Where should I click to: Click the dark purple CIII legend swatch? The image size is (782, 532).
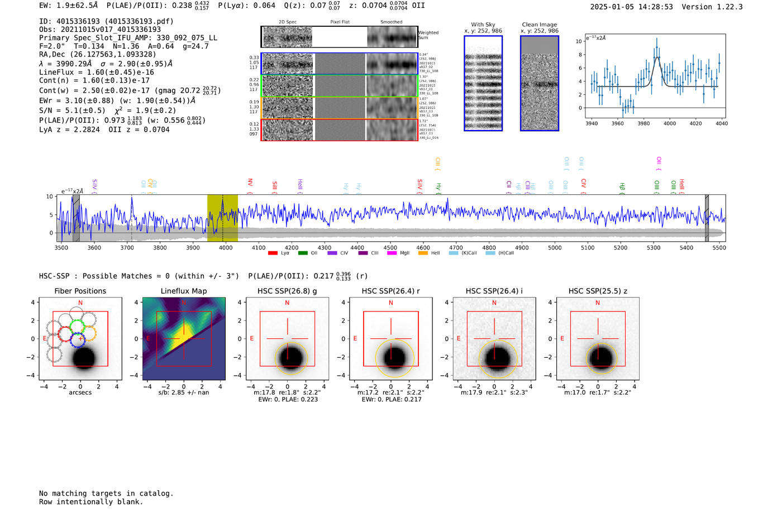[363, 253]
